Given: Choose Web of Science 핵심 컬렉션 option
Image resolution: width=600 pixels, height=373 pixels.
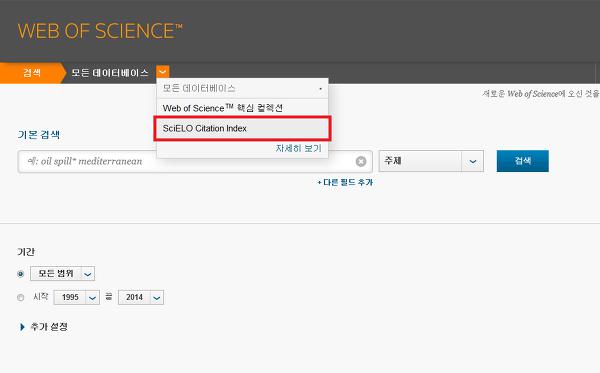Looking at the screenshot, I should (x=242, y=108).
